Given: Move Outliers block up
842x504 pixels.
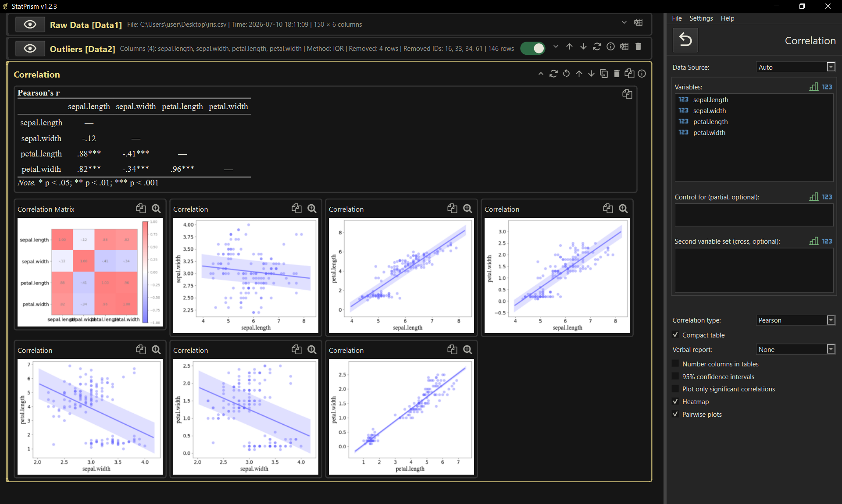Looking at the screenshot, I should 569,47.
